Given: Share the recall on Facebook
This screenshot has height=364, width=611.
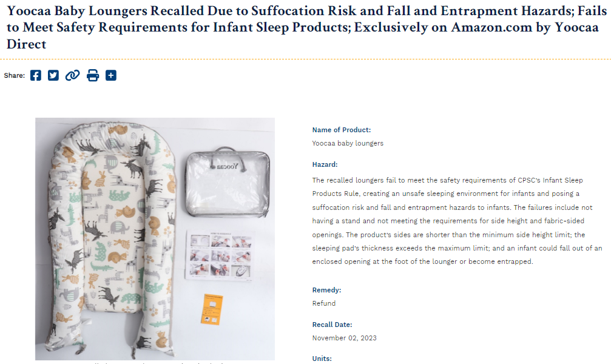Looking at the screenshot, I should 36,75.
